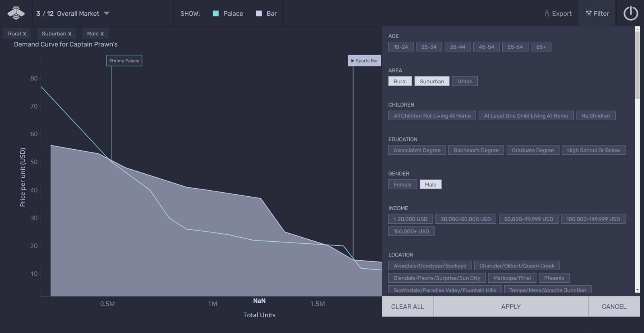Remove the Male filter chip

102,34
